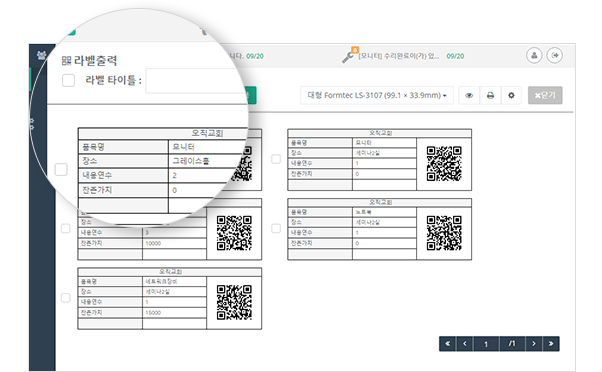Image resolution: width=602 pixels, height=372 pixels.
Task: Go to next page button
Action: click(x=534, y=344)
